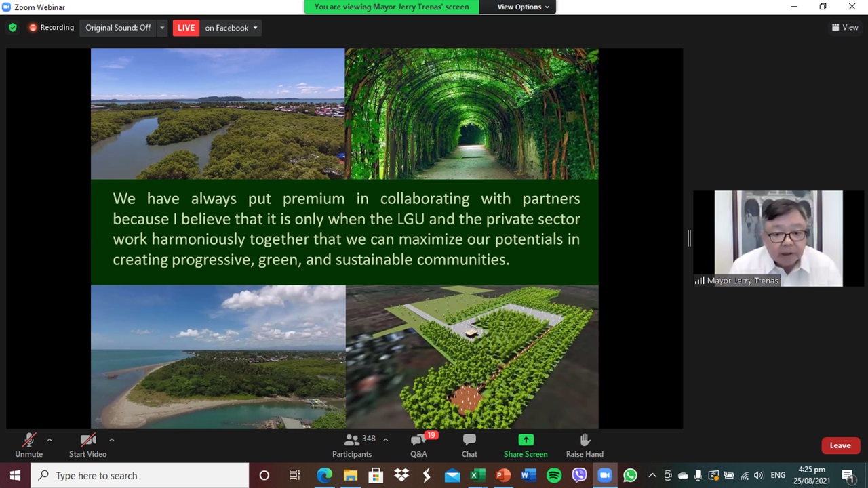Click the green Share Screen icon
Screen dimensions: 868x488
526,440
